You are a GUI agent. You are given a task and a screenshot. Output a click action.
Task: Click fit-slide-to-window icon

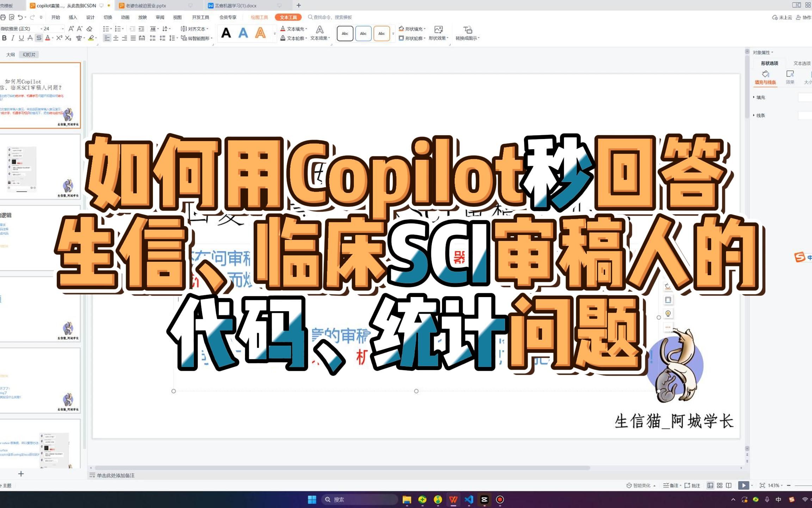(x=762, y=485)
